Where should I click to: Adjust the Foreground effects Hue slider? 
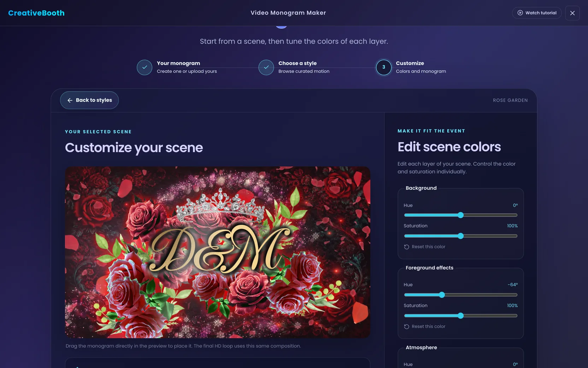coord(460,295)
